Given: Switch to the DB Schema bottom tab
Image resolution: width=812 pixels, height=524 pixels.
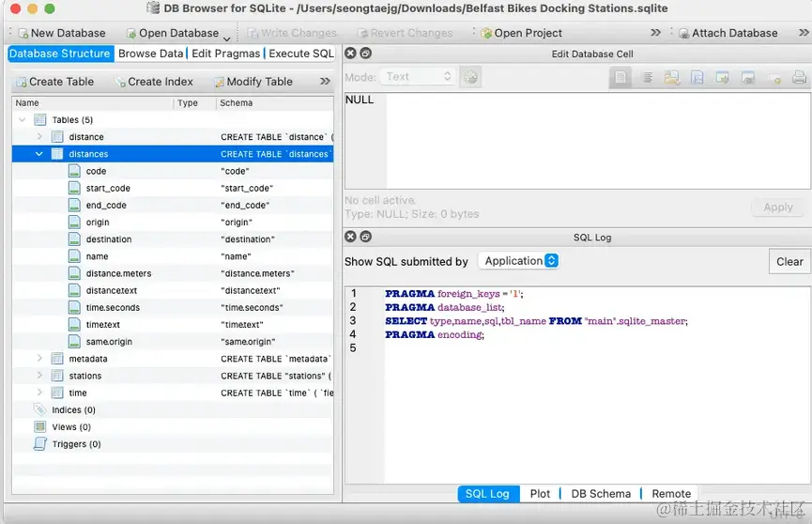Looking at the screenshot, I should tap(601, 494).
